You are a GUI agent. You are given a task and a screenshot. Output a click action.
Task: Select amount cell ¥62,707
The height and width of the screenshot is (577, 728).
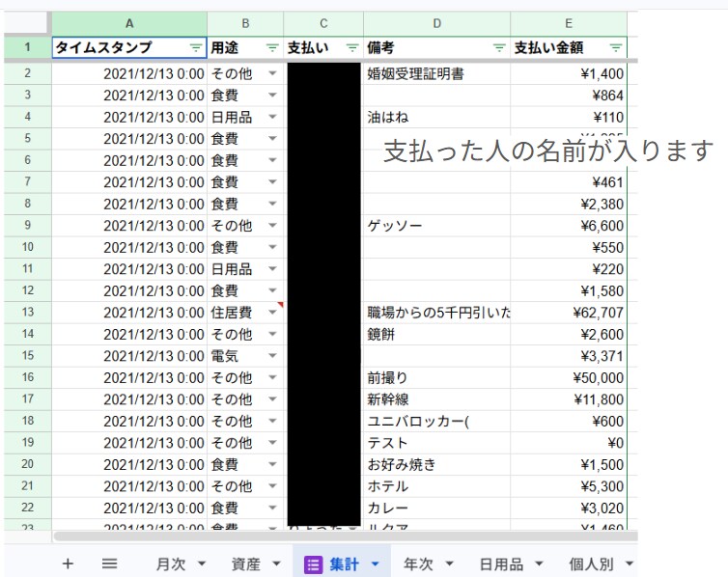tap(569, 313)
